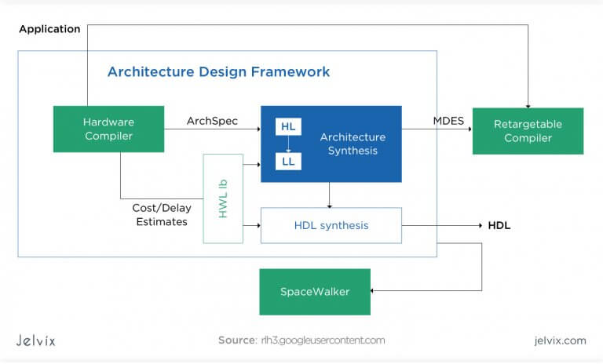Click the SpaceWalker green box
The height and width of the screenshot is (364, 603).
315,292
